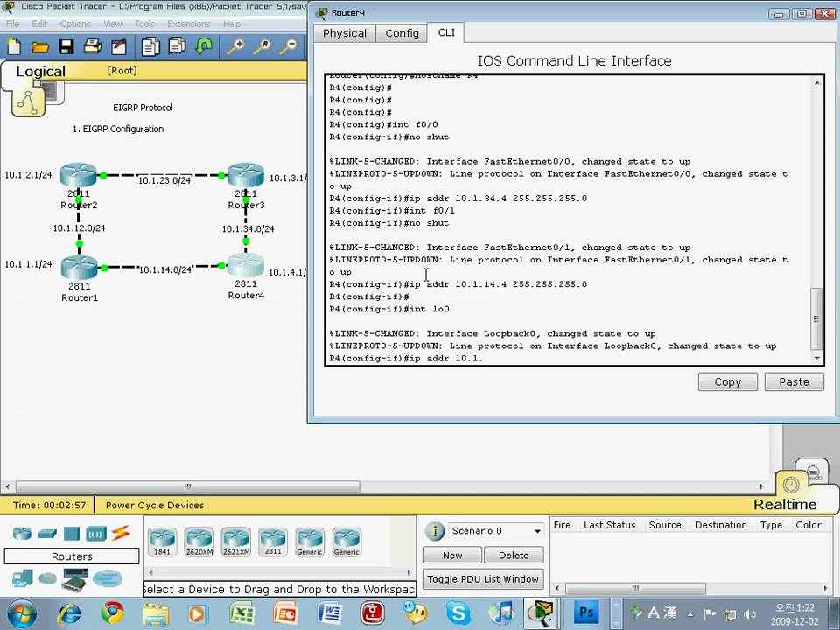The width and height of the screenshot is (840, 630).
Task: Click the Copy button in Router4 window
Action: tap(727, 382)
